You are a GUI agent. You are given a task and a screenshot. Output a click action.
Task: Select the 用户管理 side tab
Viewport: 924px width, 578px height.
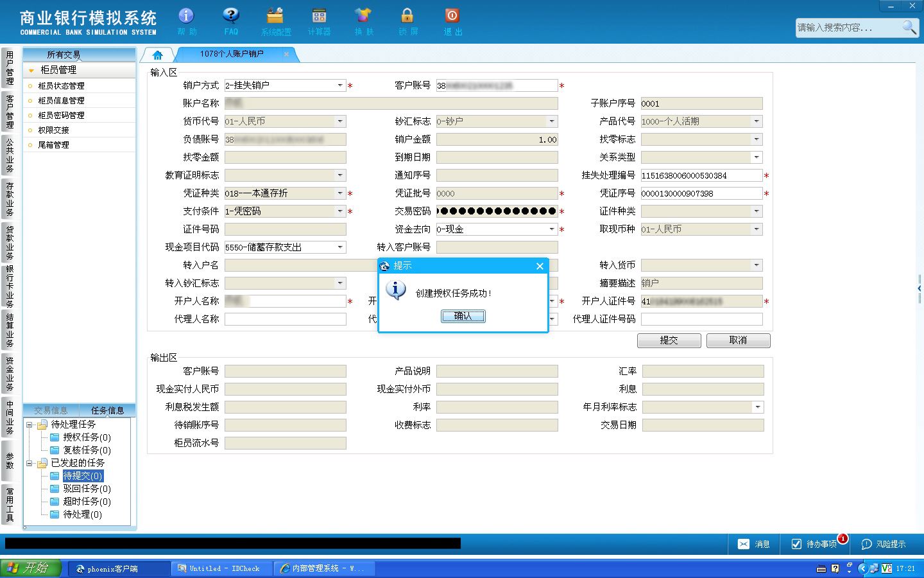coord(10,68)
